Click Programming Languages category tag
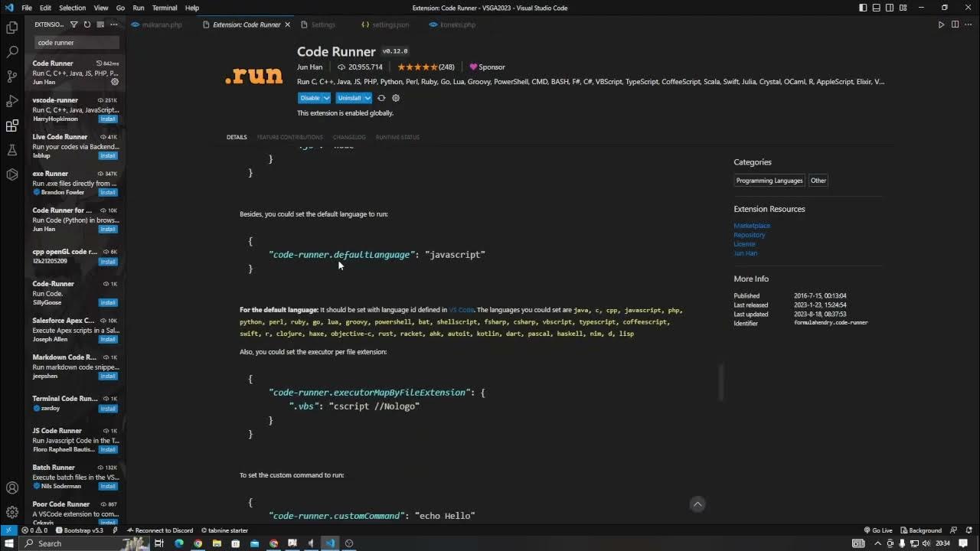 pyautogui.click(x=769, y=181)
